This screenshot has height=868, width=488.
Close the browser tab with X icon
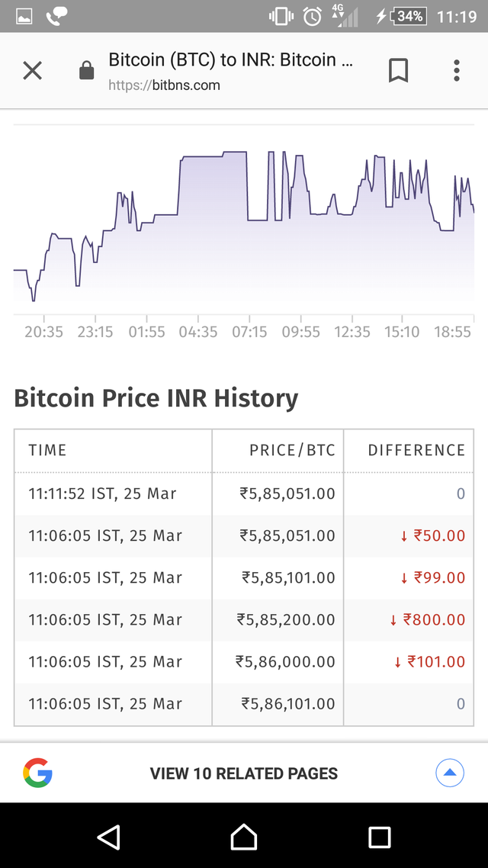click(32, 71)
